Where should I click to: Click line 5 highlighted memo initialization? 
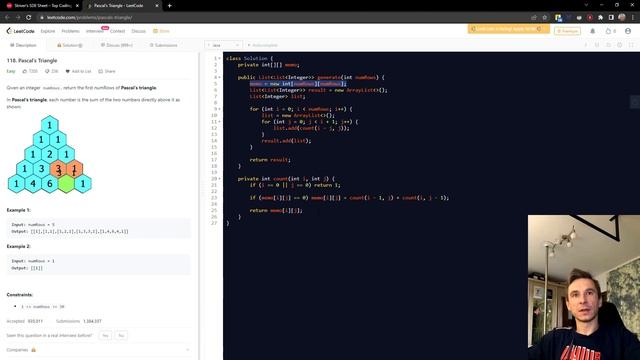tap(298, 84)
